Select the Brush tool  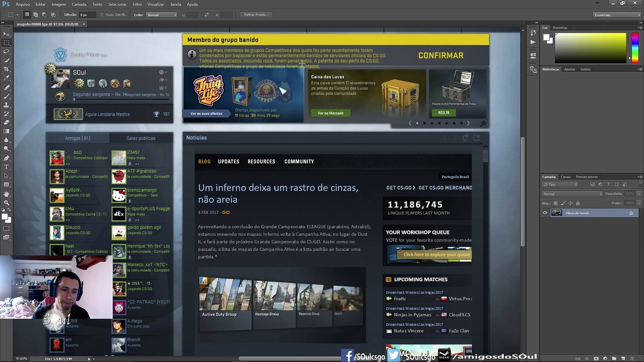[x=7, y=96]
